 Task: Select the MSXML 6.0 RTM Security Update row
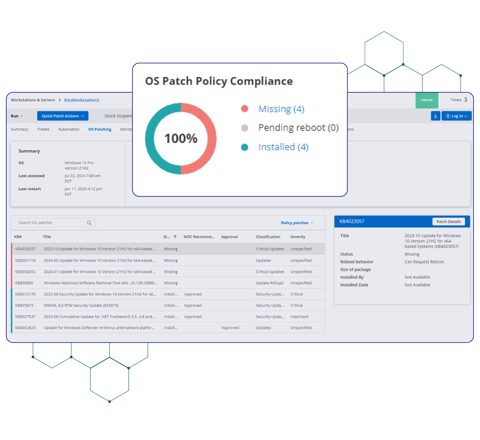coord(168,306)
